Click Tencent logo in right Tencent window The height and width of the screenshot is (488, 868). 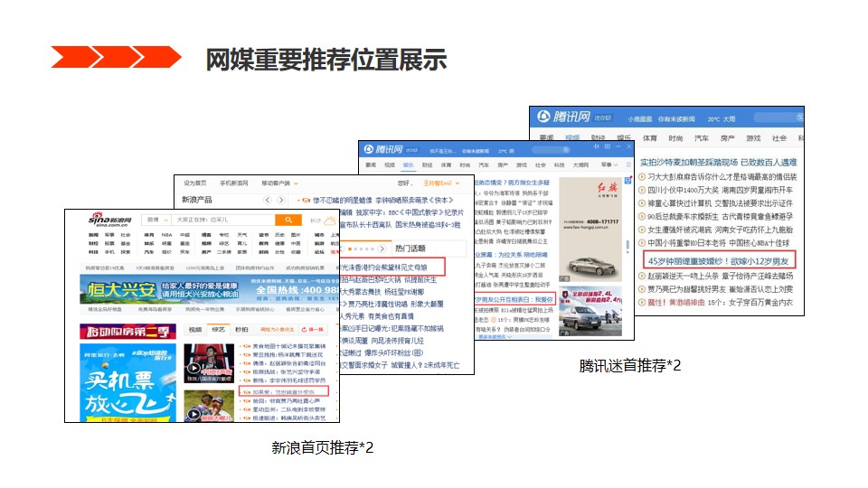point(564,117)
